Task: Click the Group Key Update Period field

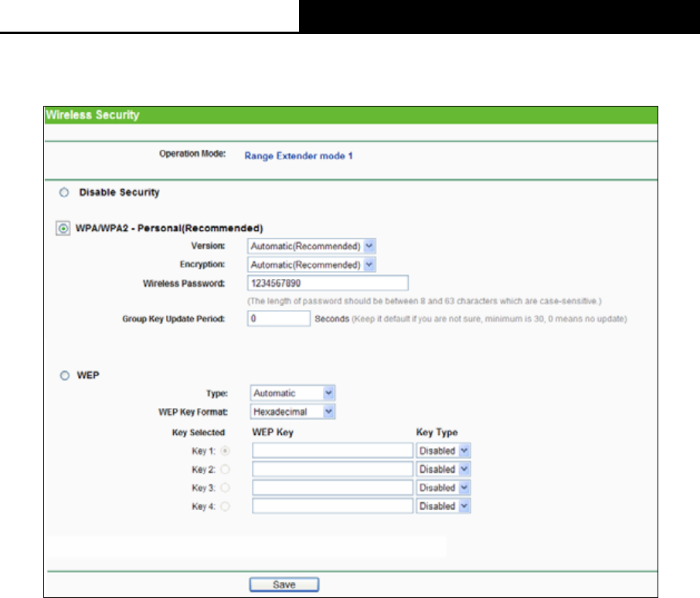Action: pyautogui.click(x=279, y=318)
